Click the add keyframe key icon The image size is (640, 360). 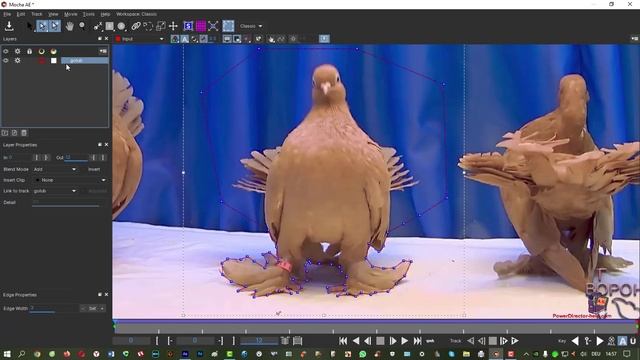click(x=587, y=341)
